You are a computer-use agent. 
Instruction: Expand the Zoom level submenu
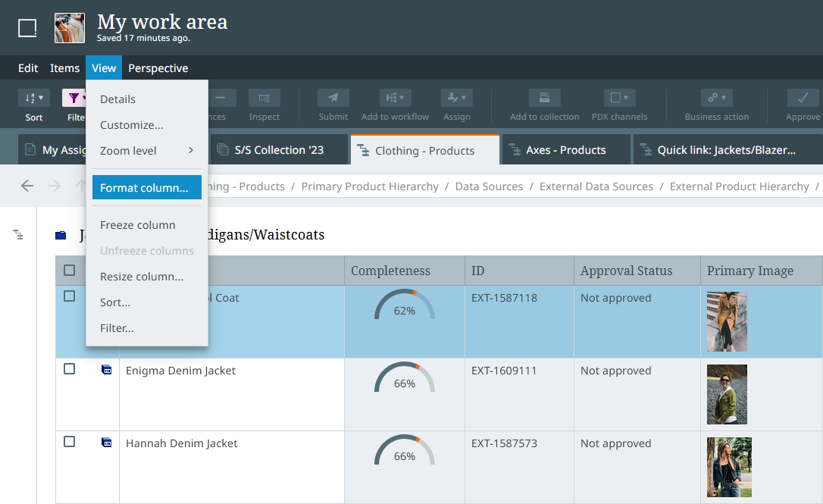[146, 151]
